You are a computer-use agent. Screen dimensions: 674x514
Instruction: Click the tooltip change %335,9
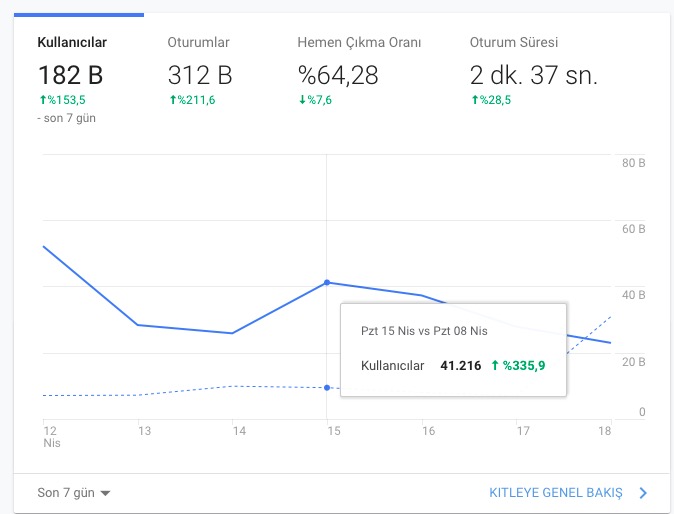pos(518,366)
